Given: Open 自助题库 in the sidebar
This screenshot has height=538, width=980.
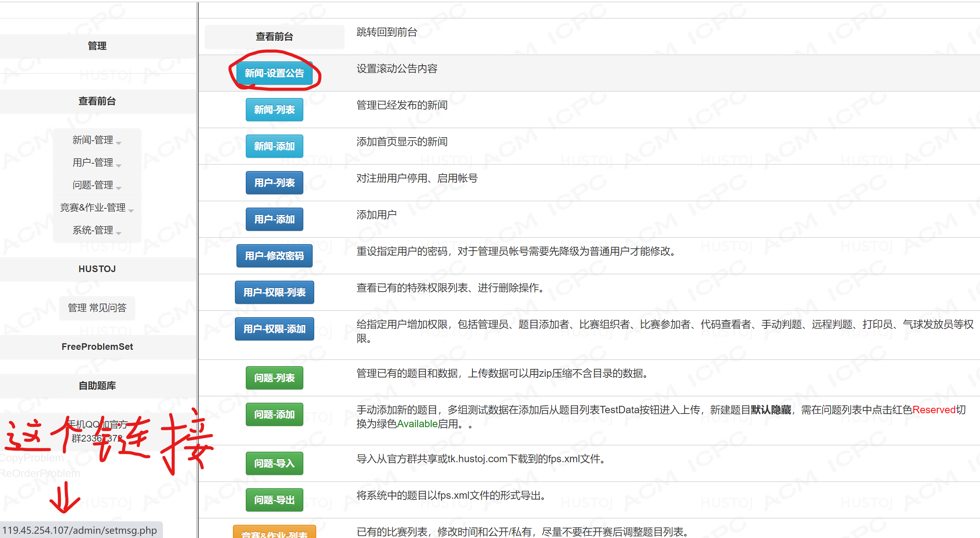Looking at the screenshot, I should click(97, 386).
